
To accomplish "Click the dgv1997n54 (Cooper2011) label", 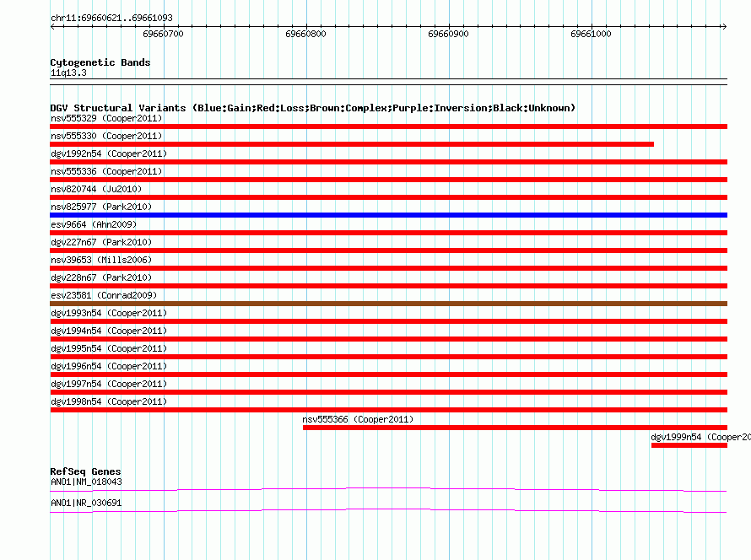I will pyautogui.click(x=109, y=384).
